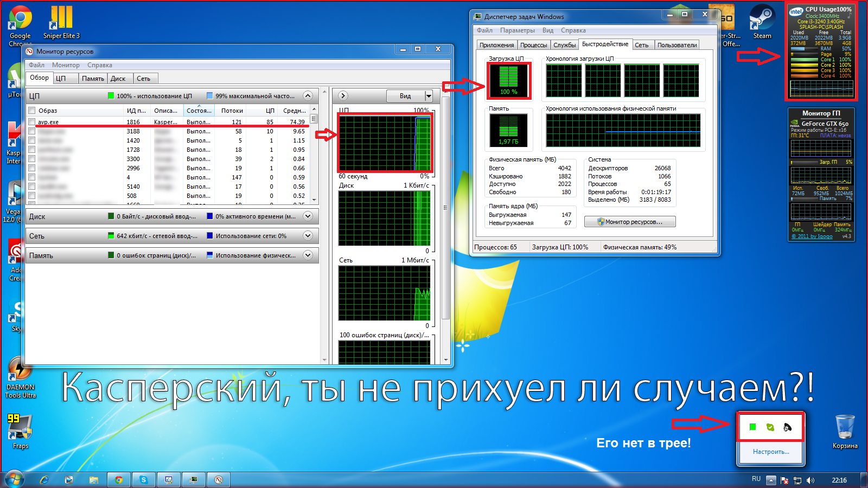Expand the Сеть section chevron

(x=308, y=236)
